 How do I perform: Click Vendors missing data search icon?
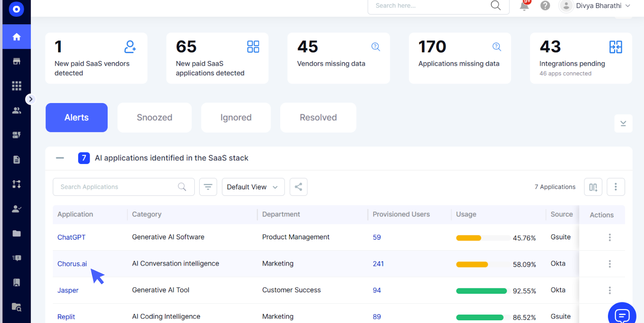pyautogui.click(x=376, y=47)
